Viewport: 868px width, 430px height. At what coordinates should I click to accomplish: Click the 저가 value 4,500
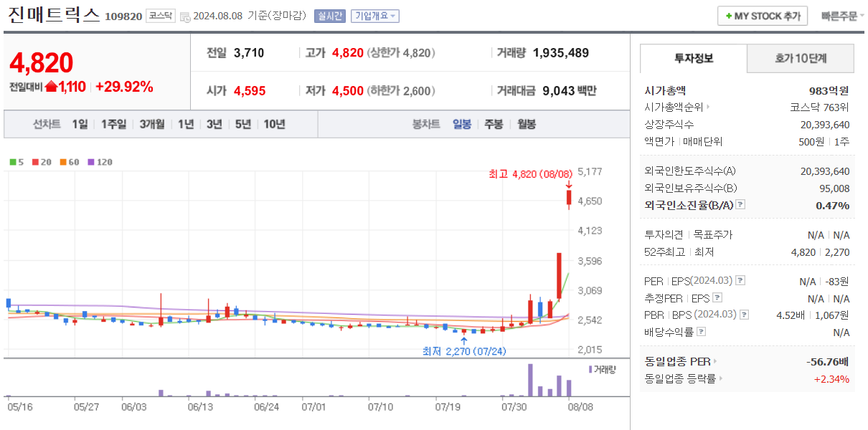tap(348, 91)
